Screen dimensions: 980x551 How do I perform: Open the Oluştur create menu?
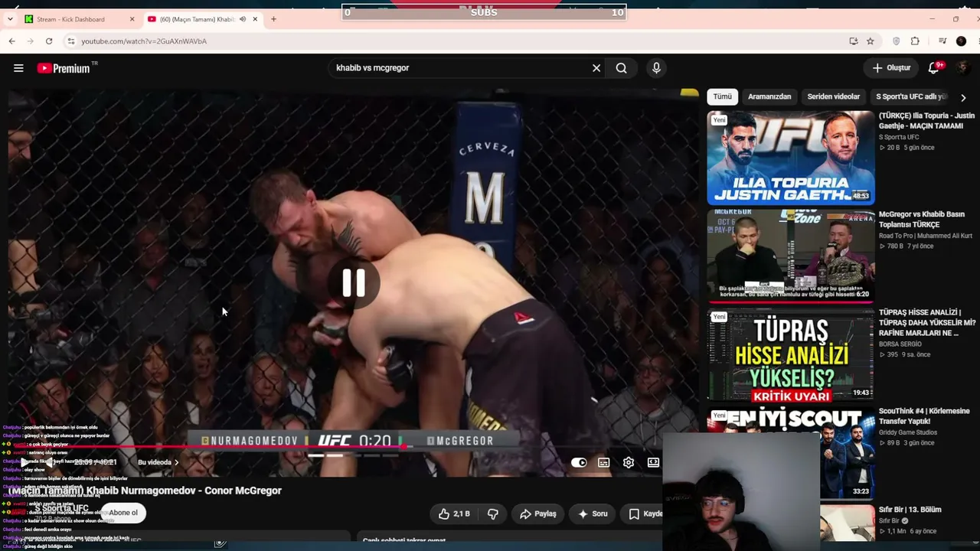point(892,68)
